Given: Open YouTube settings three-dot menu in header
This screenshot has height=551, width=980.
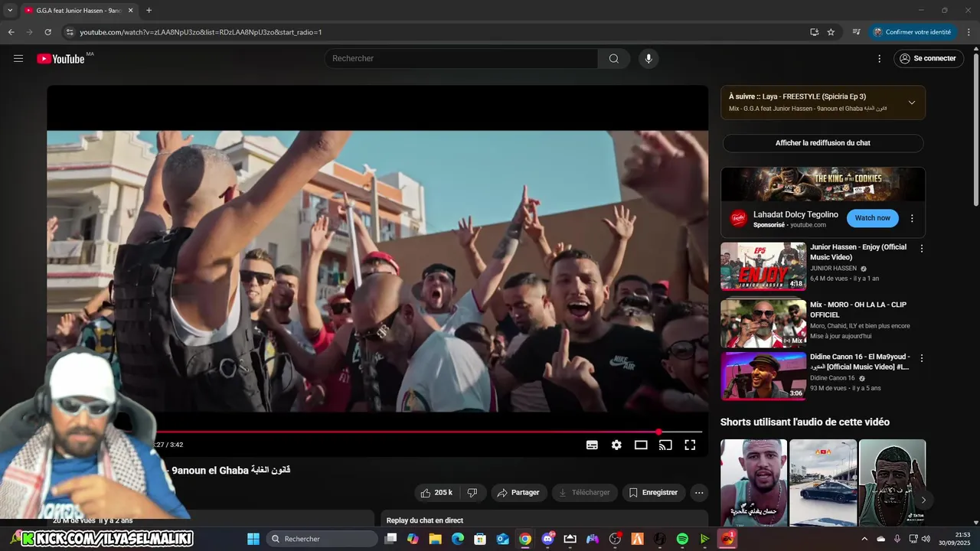Looking at the screenshot, I should (879, 58).
